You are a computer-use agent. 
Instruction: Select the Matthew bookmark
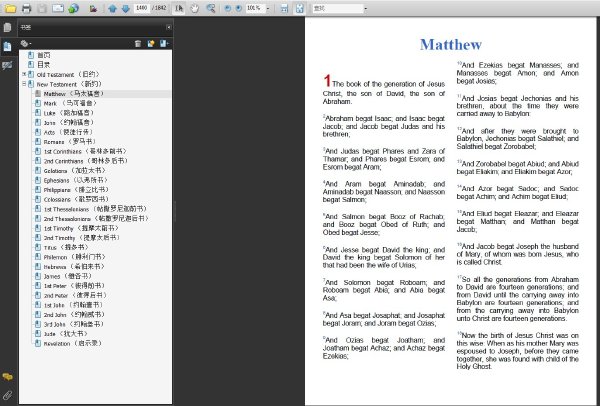pos(74,94)
